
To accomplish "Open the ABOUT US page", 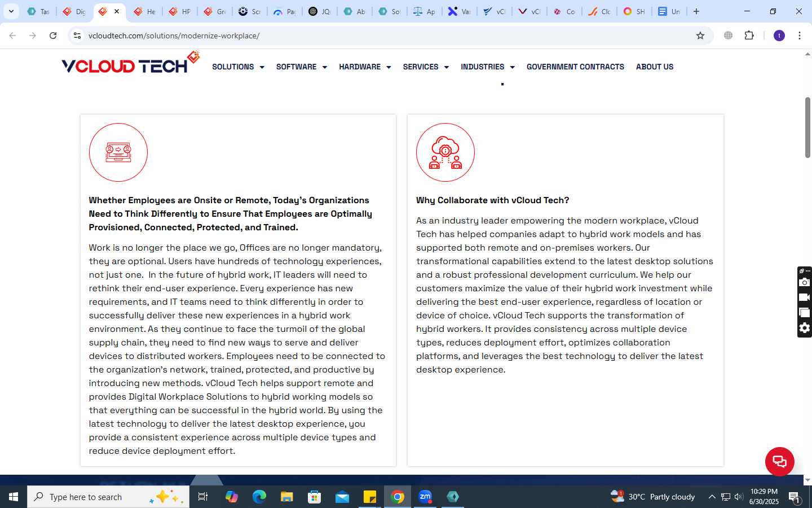I will pyautogui.click(x=655, y=67).
